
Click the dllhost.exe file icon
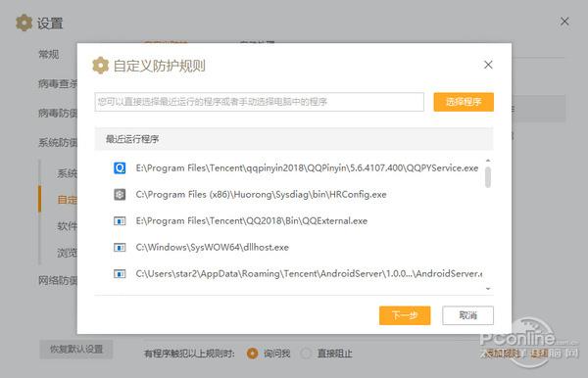coord(120,248)
